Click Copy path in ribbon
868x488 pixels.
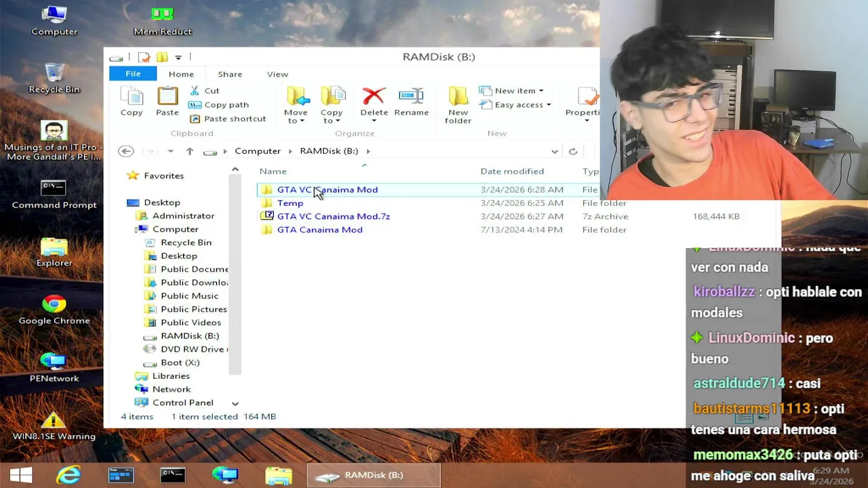tap(219, 104)
